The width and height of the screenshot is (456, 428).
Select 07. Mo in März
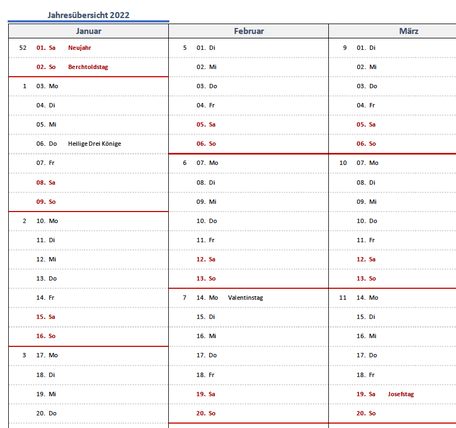[367, 163]
